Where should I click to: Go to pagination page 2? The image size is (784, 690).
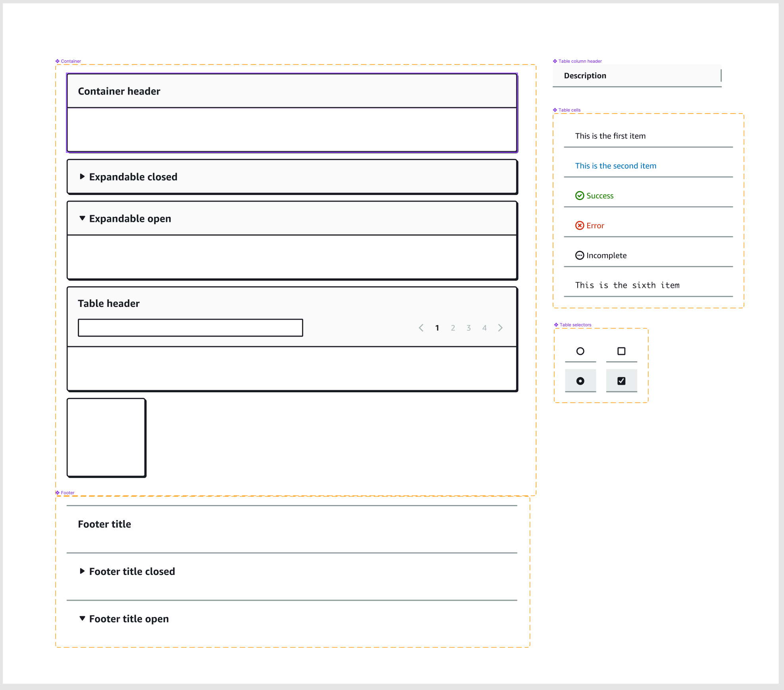[453, 328]
